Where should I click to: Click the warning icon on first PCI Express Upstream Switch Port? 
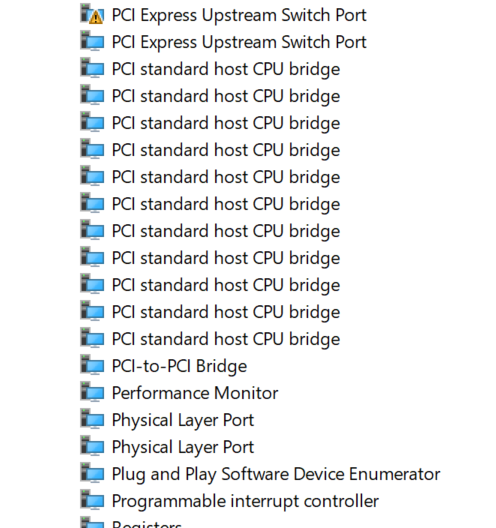tap(96, 17)
